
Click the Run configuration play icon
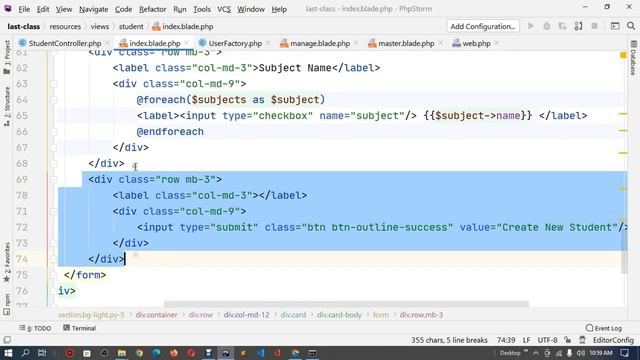[x=531, y=26]
